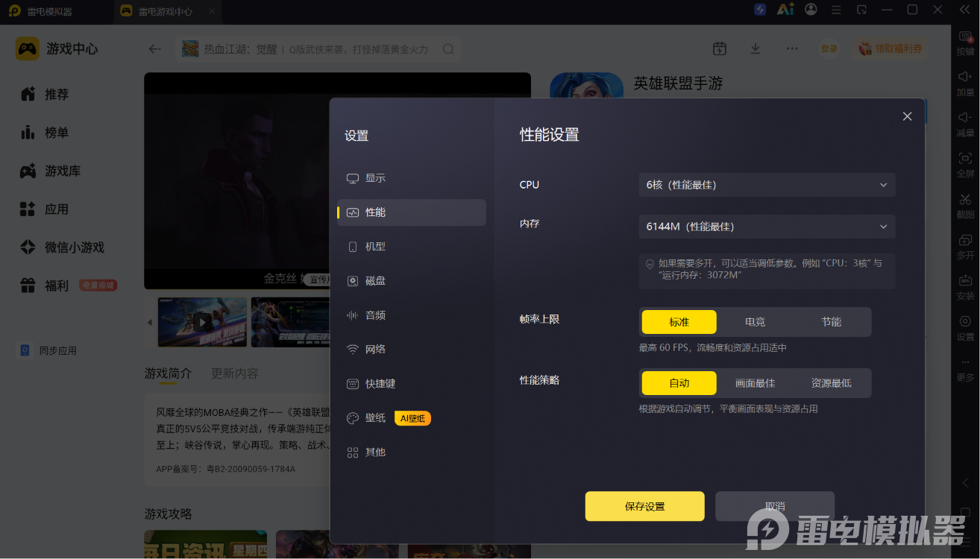This screenshot has width=980, height=559.
Task: Open 壁纸 wallpaper settings
Action: (x=412, y=418)
